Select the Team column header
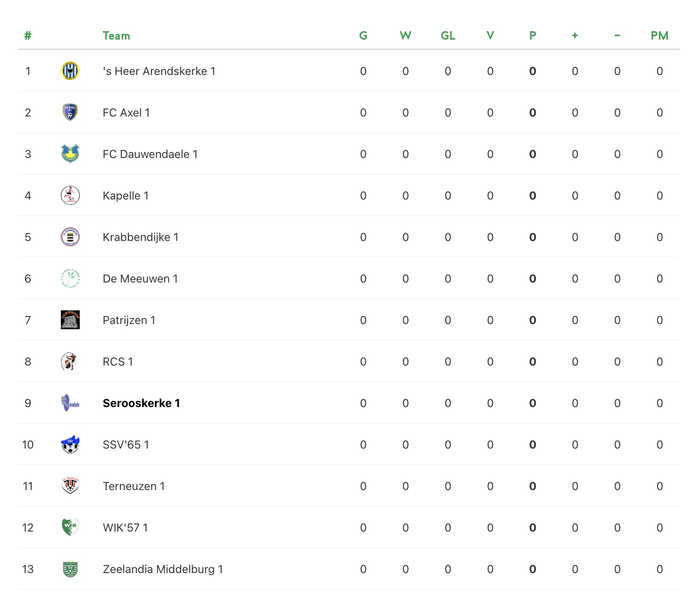The image size is (700, 599). [117, 36]
